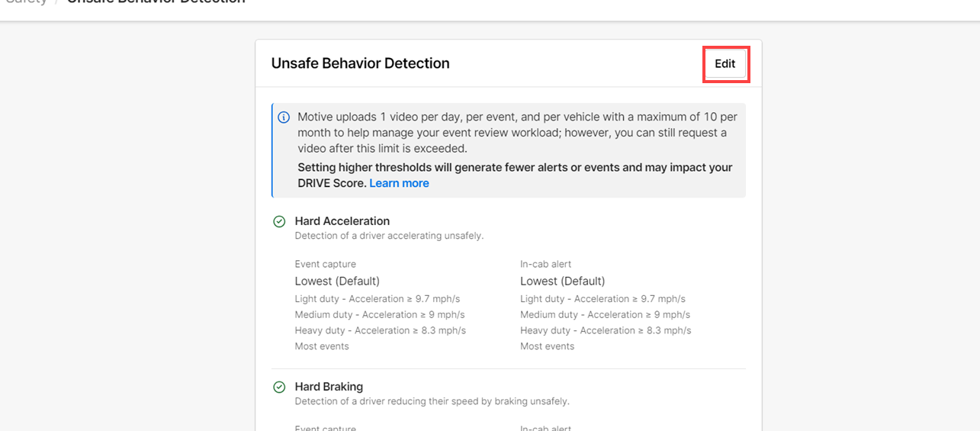Select the Hard Acceleration section title
This screenshot has height=431, width=980.
[x=342, y=221]
